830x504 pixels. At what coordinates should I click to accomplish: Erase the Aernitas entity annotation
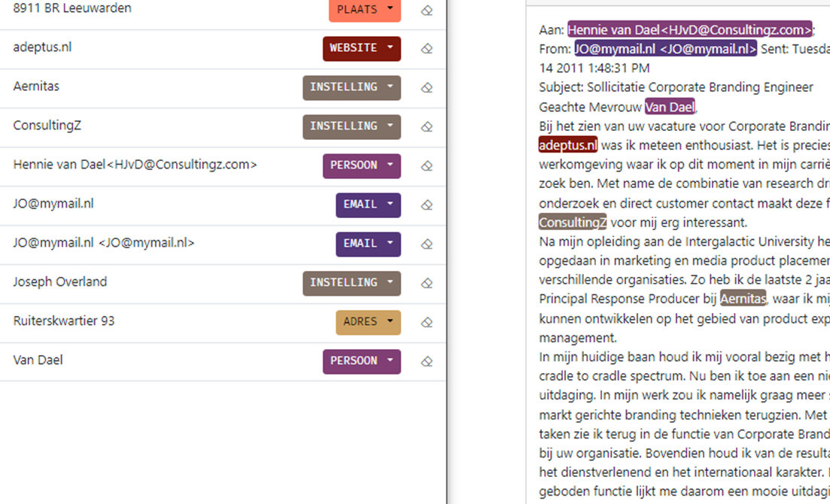click(x=427, y=88)
